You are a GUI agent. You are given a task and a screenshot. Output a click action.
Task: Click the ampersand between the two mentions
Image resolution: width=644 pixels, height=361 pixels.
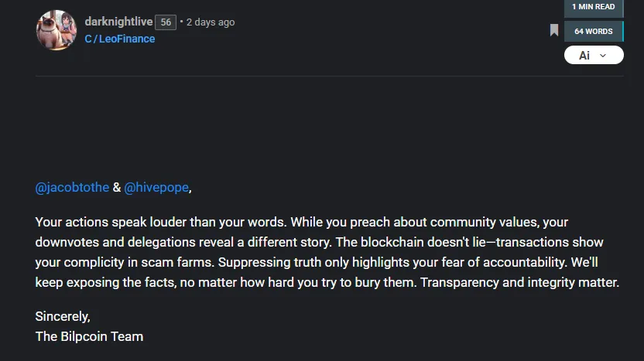117,187
